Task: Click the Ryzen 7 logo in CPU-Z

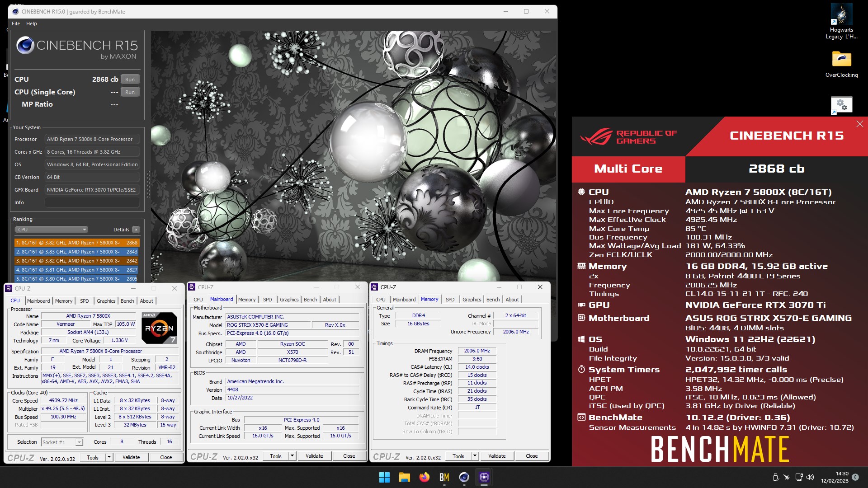Action: click(x=159, y=328)
